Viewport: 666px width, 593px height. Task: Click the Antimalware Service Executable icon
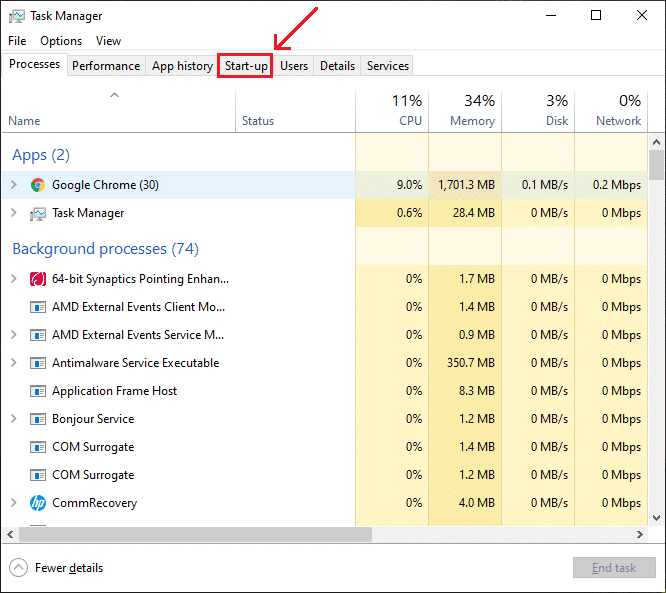coord(38,363)
